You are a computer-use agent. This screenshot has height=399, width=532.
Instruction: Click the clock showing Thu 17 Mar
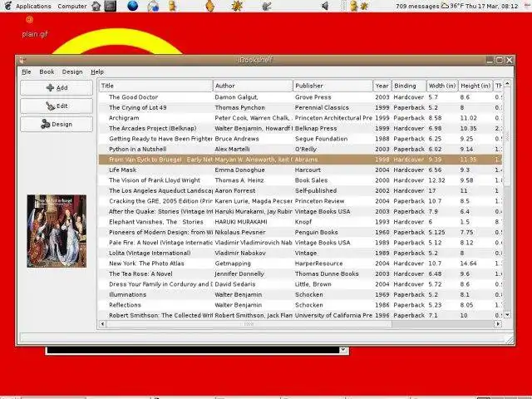[x=492, y=6]
